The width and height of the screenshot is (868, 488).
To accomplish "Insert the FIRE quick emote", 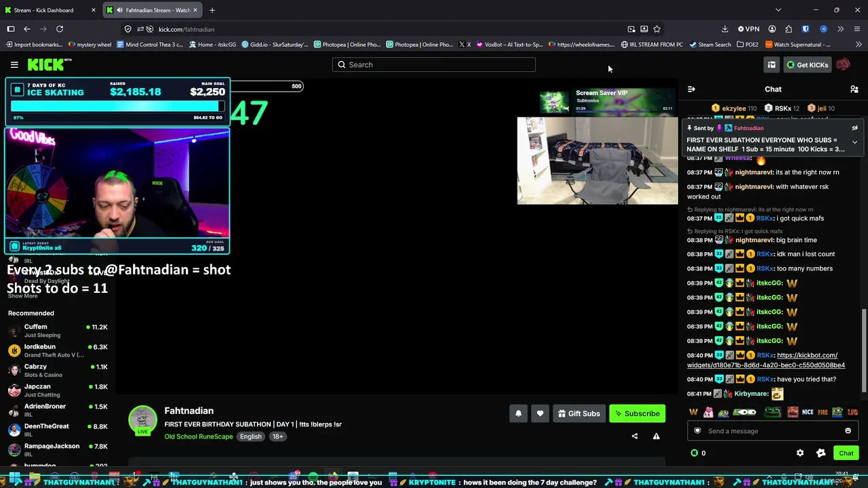I will pyautogui.click(x=823, y=412).
